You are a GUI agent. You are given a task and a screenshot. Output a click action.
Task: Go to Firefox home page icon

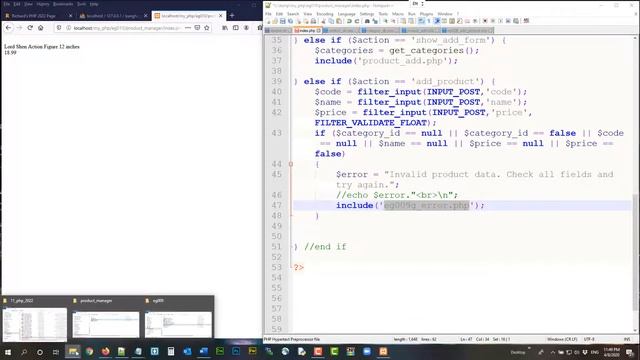point(40,28)
